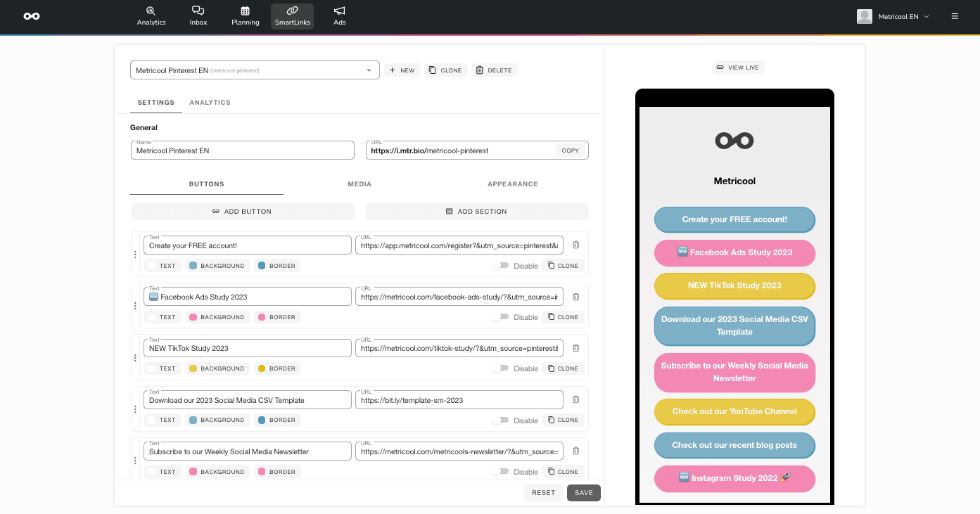Switch to the Appearance tab
Viewport: 980px width, 514px height.
(x=512, y=184)
